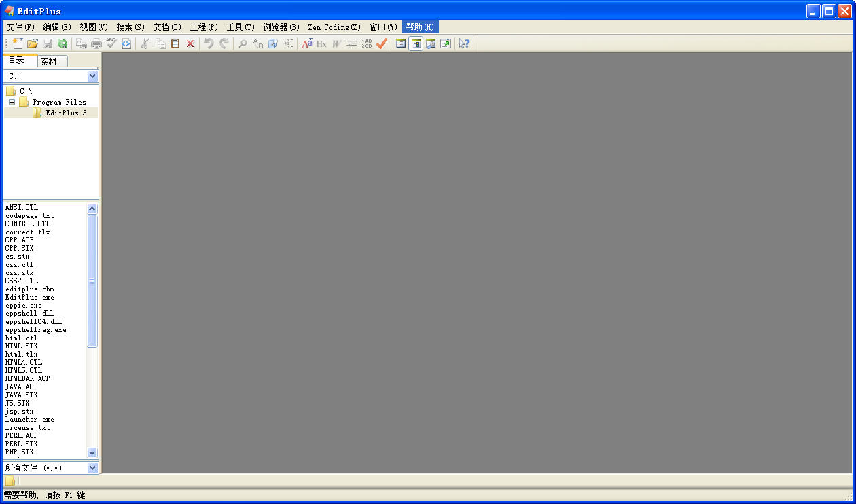Collapse the Program Files tree node
The image size is (856, 504).
tap(12, 102)
